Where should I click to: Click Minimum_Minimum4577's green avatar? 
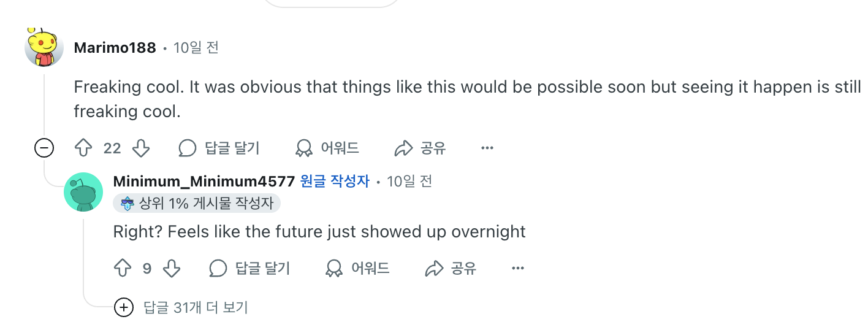click(x=83, y=192)
